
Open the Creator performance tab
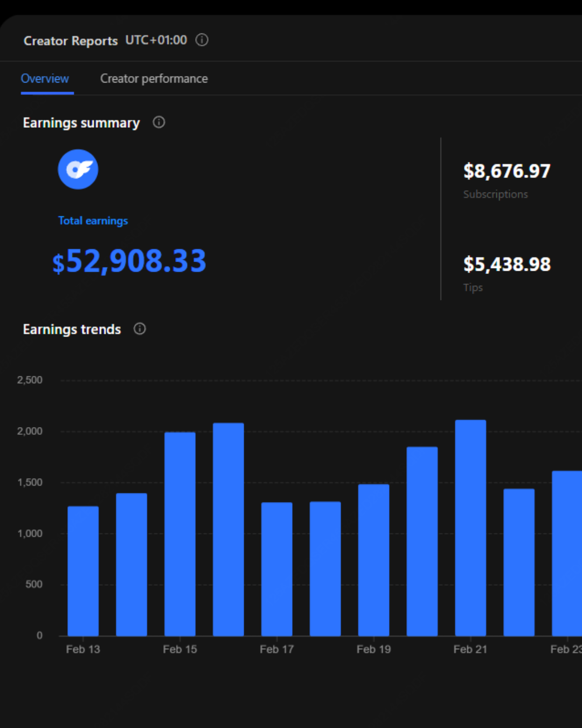[x=154, y=79]
